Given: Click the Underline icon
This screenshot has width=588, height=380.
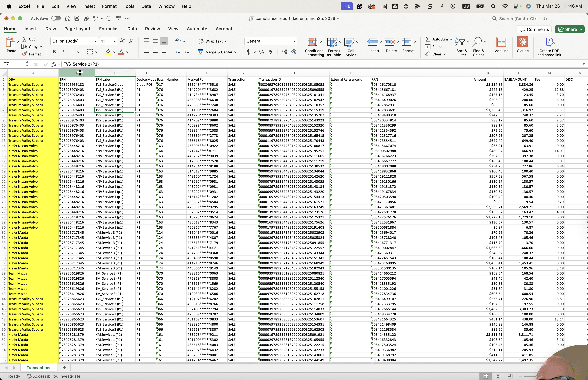Looking at the screenshot, I should [72, 52].
